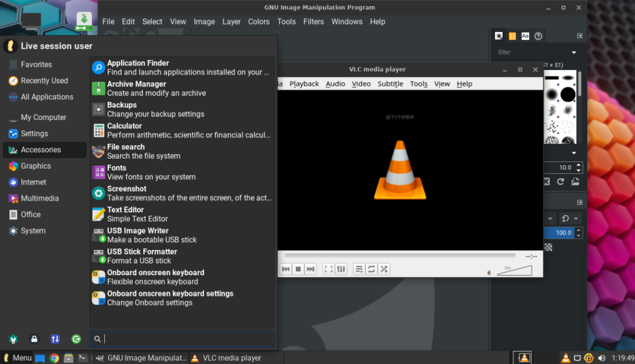This screenshot has height=364, width=635.
Task: Open VLC Playback menu
Action: tap(304, 84)
